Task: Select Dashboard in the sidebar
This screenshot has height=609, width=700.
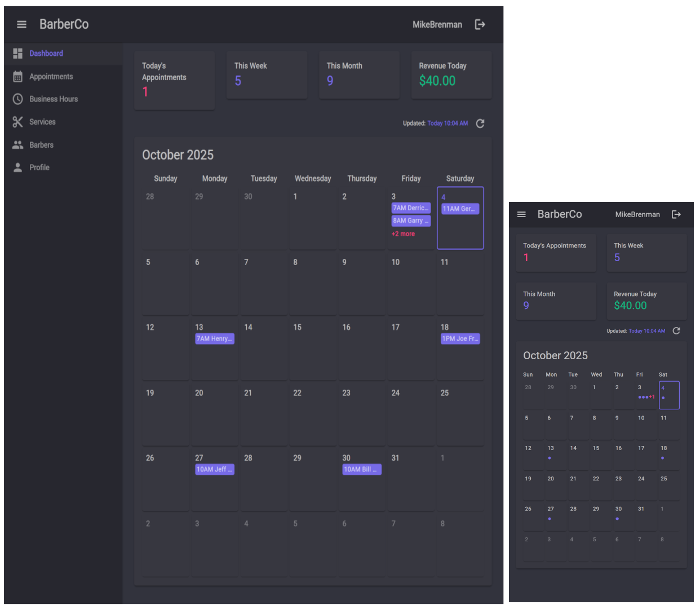Action: (x=46, y=54)
